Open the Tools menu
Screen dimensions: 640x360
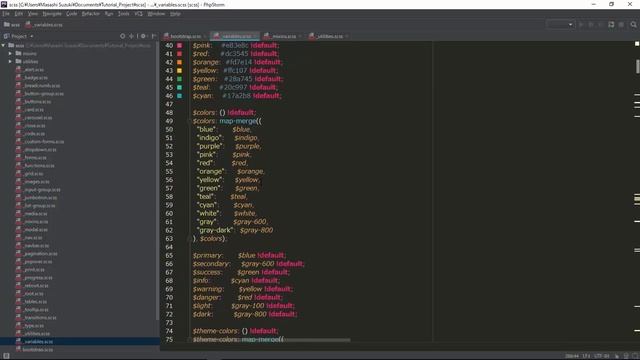coord(124,13)
